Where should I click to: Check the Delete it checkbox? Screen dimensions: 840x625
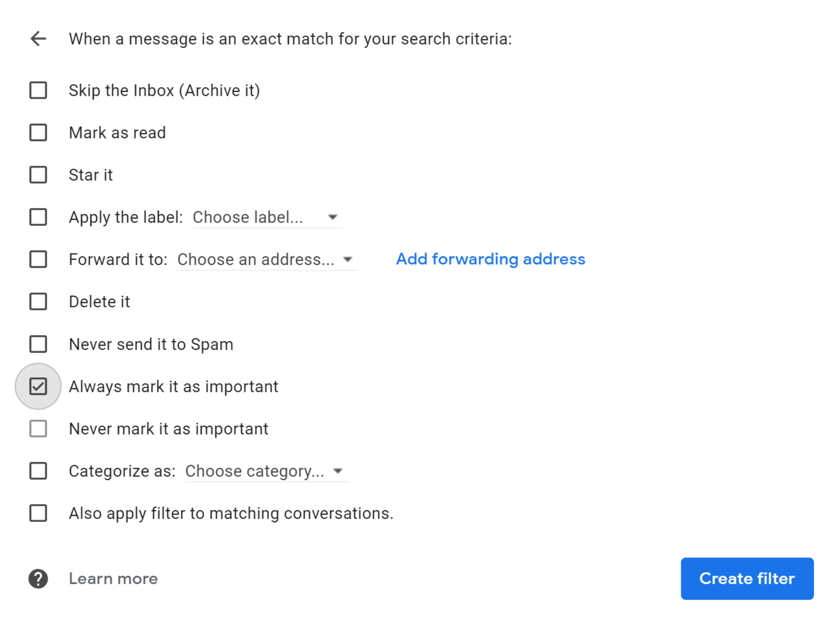pyautogui.click(x=38, y=302)
